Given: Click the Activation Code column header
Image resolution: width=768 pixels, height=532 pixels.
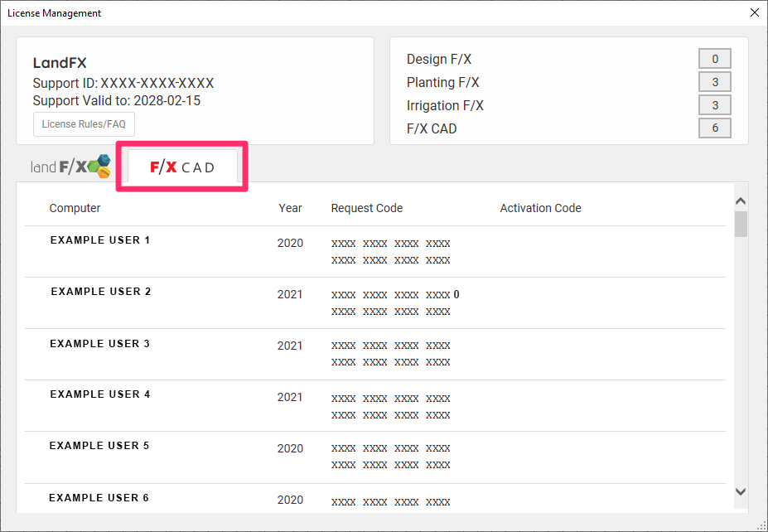Looking at the screenshot, I should [540, 208].
